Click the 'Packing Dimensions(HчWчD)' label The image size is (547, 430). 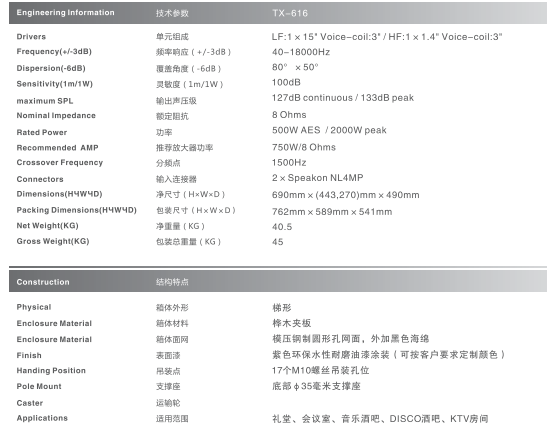point(77,210)
